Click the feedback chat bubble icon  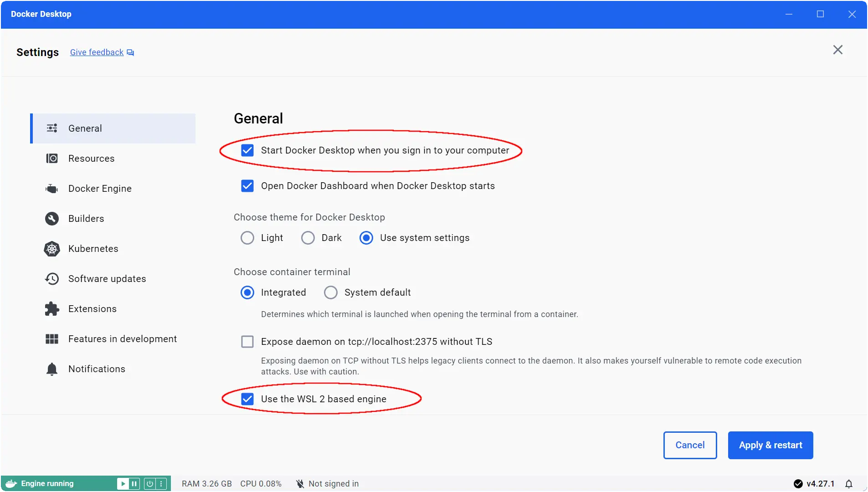click(130, 53)
